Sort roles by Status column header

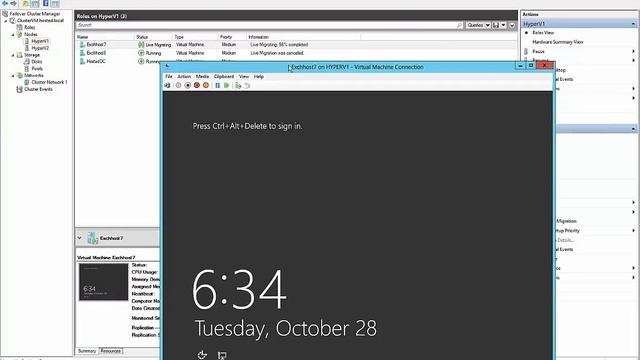click(142, 37)
